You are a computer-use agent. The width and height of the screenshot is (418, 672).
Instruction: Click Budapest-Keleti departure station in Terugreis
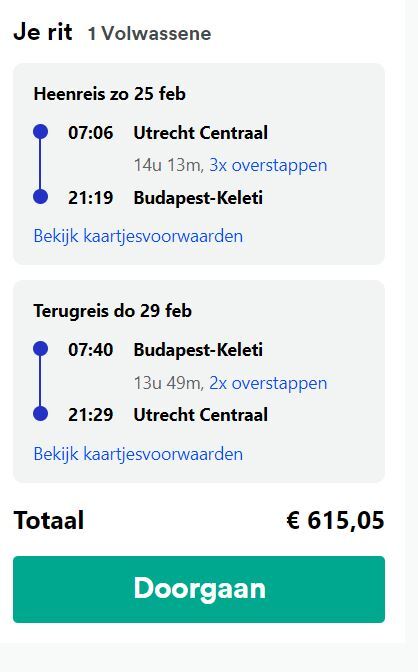pyautogui.click(x=198, y=350)
